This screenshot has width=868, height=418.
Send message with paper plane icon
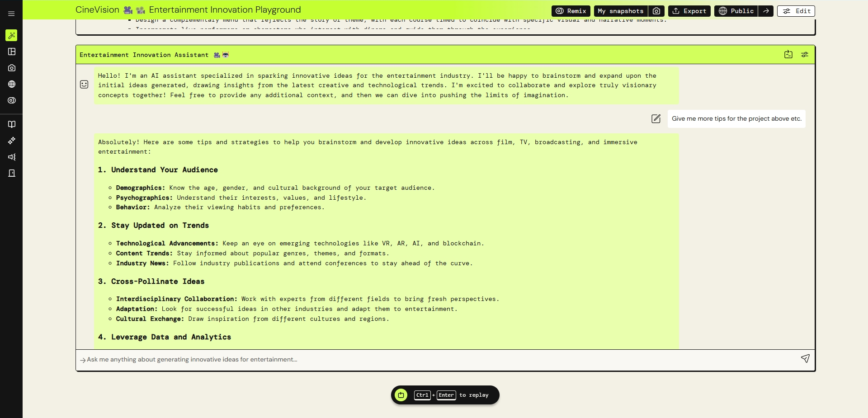point(805,358)
